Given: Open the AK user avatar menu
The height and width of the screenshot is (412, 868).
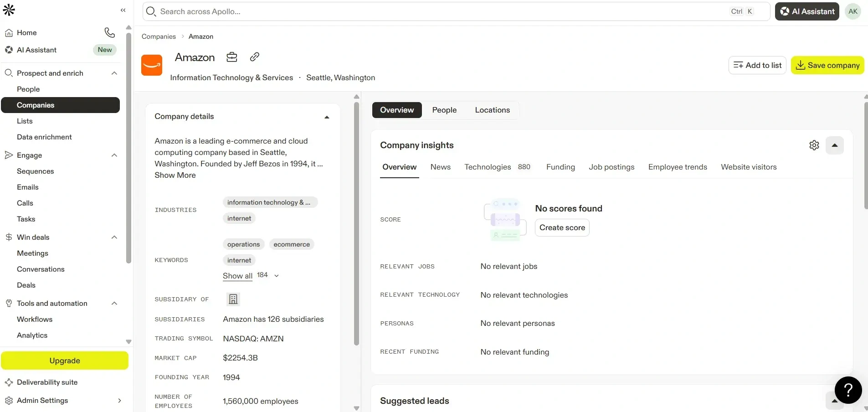Looking at the screenshot, I should (x=853, y=11).
